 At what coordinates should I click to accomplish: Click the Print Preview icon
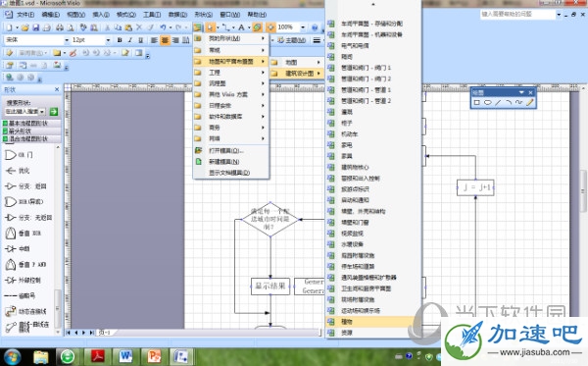click(x=71, y=27)
